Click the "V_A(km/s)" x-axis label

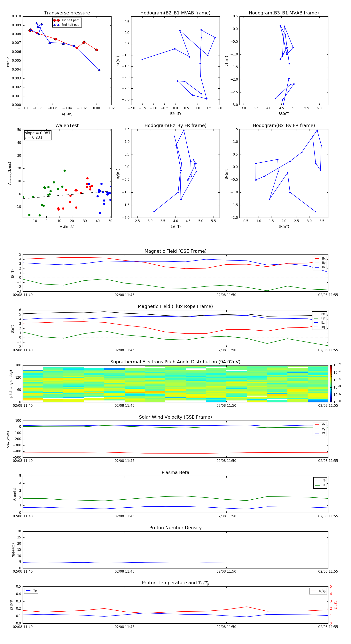(67, 227)
